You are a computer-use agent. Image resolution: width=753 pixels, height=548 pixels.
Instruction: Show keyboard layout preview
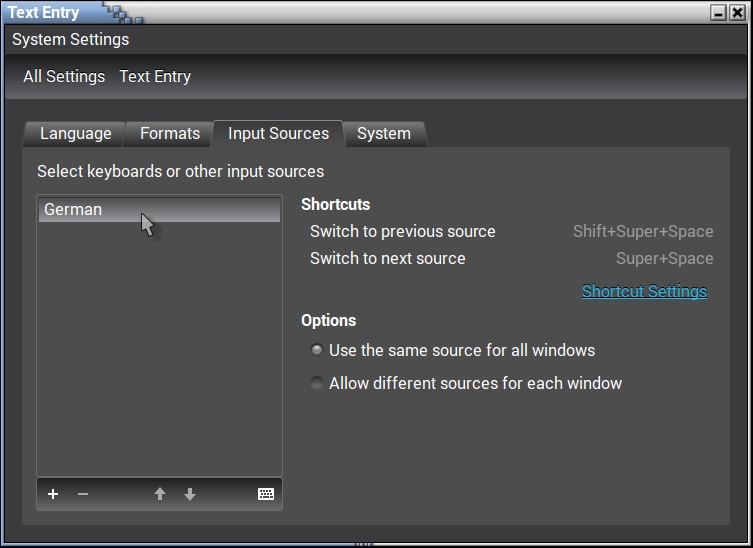point(266,494)
